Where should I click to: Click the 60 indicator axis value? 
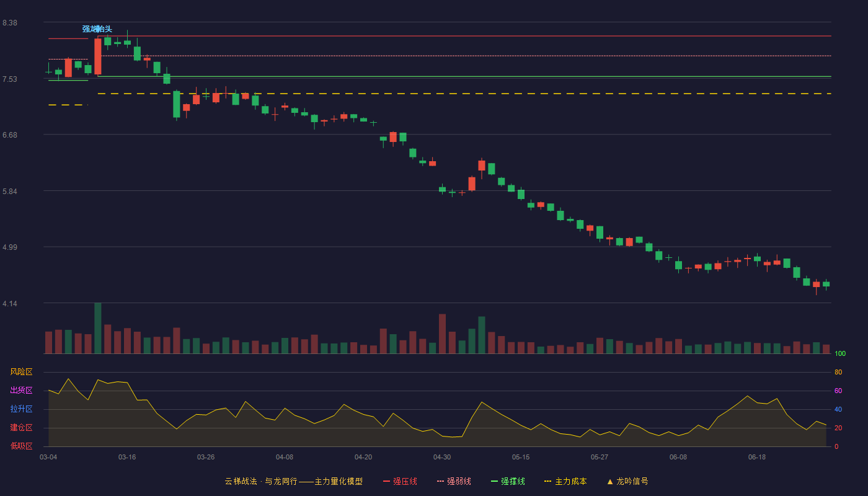click(838, 391)
